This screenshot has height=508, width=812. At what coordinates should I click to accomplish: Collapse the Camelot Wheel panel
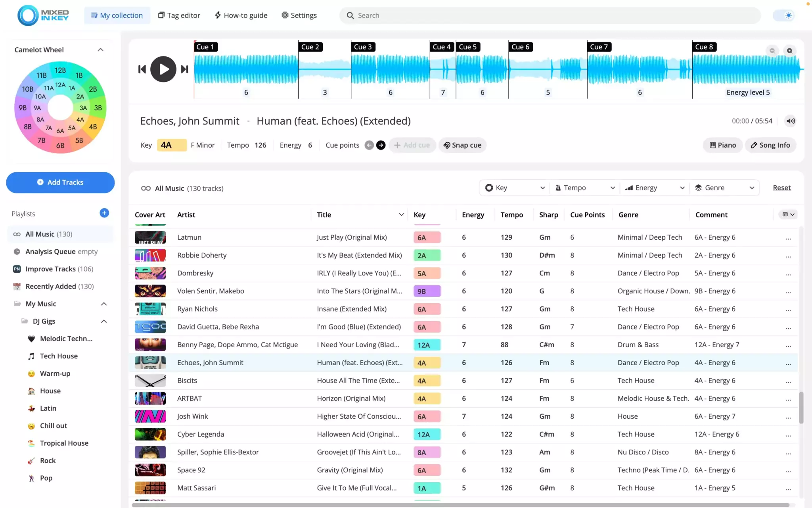coord(100,50)
